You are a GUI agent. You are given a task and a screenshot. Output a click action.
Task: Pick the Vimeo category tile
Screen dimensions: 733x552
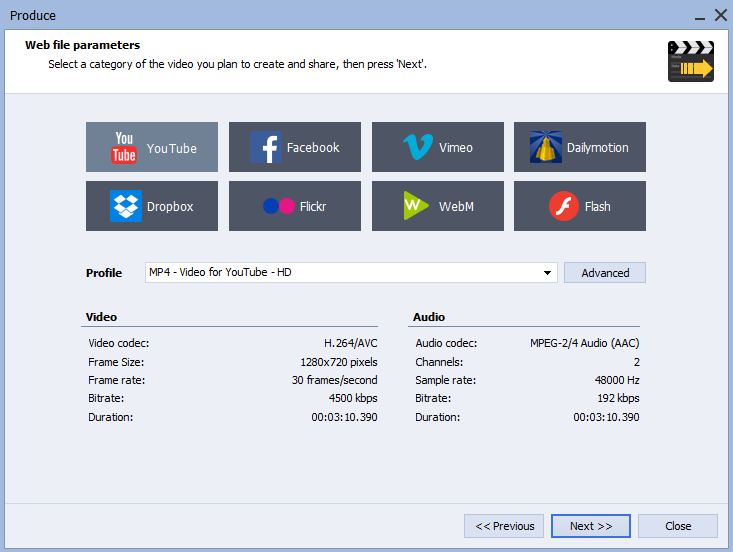[437, 148]
